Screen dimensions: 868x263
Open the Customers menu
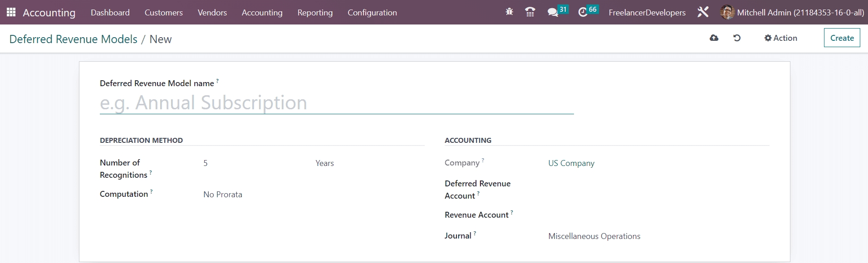163,13
